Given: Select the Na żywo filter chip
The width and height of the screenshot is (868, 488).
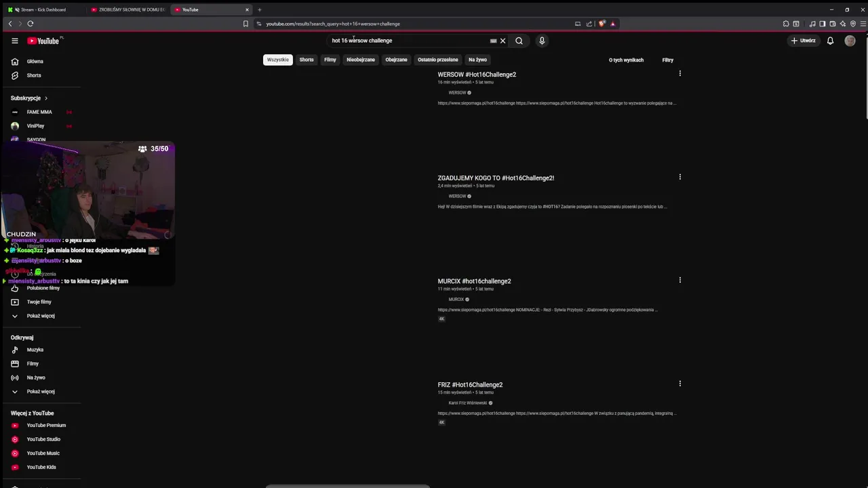Looking at the screenshot, I should (477, 60).
